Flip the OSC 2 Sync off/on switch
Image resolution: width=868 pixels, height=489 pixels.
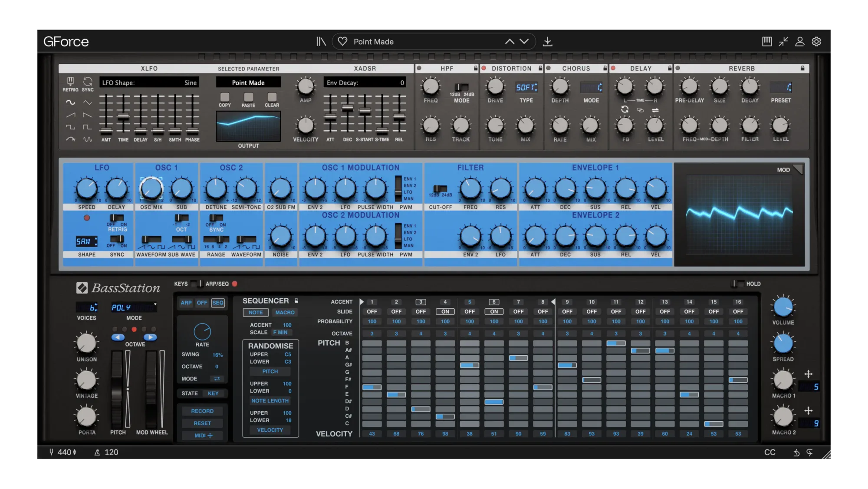[x=216, y=218]
